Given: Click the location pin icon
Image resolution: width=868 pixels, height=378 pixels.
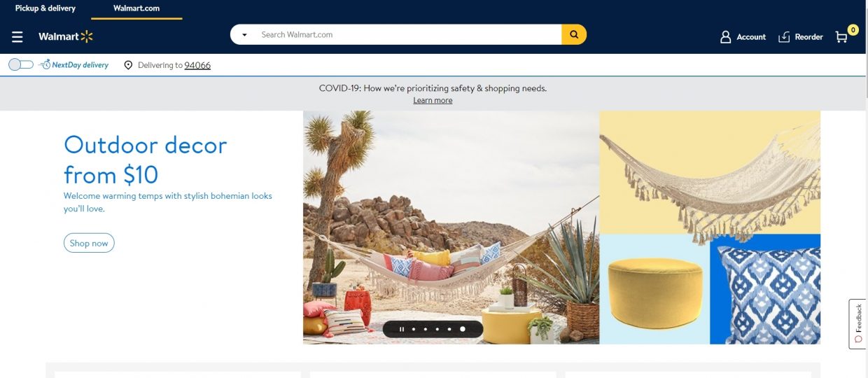Looking at the screenshot, I should pos(128,65).
